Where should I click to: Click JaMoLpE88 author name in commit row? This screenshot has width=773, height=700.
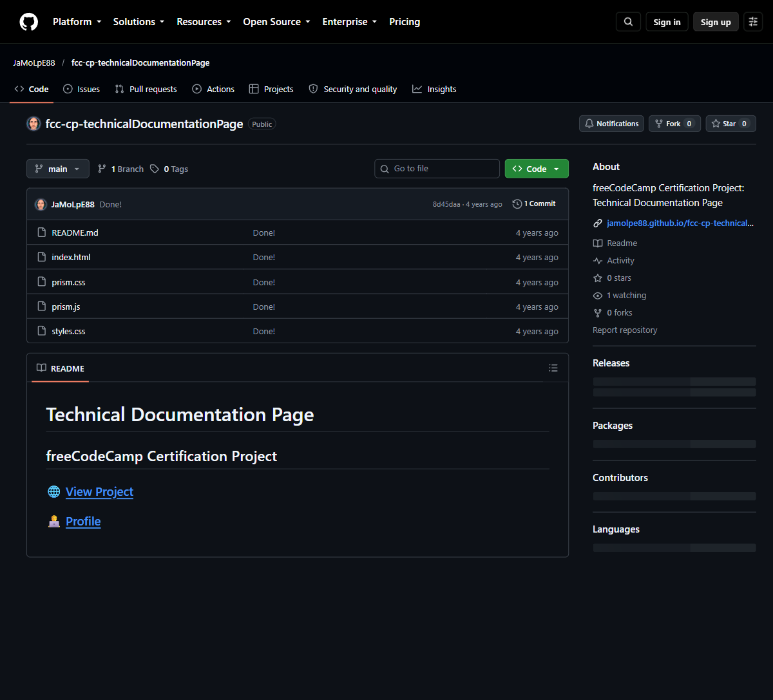[73, 204]
